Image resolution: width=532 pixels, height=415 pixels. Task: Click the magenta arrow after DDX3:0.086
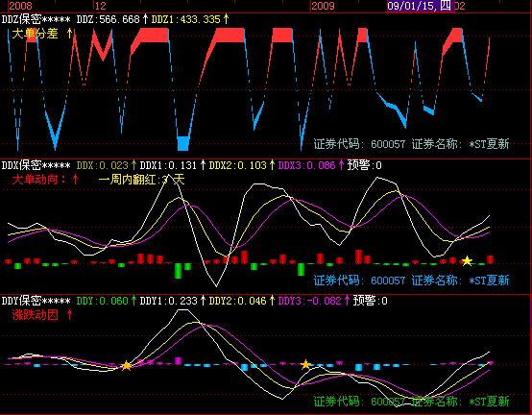click(341, 165)
